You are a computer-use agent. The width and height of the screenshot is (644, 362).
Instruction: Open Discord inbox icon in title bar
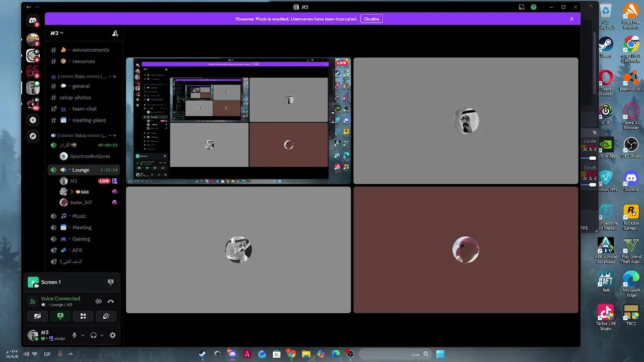(522, 7)
